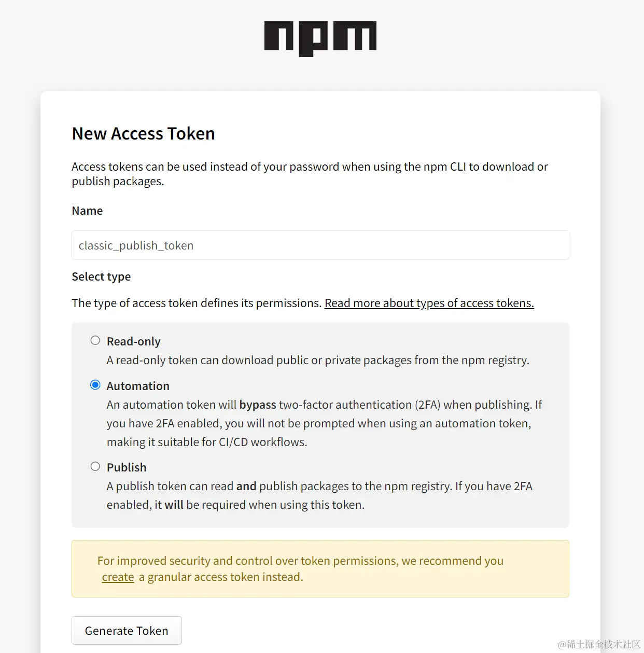This screenshot has width=644, height=653.
Task: Click the 'New Access Token' heading
Action: [x=143, y=133]
